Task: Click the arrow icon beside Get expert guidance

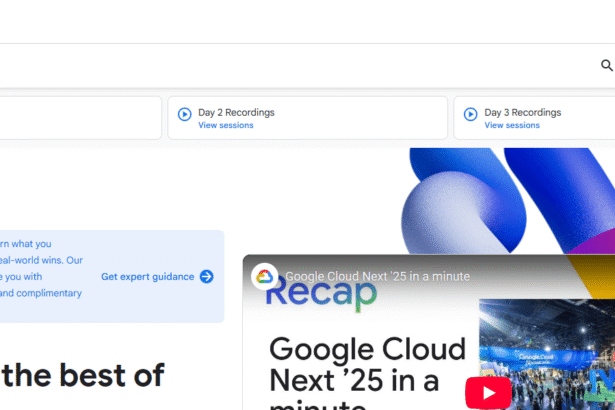Action: point(207,277)
